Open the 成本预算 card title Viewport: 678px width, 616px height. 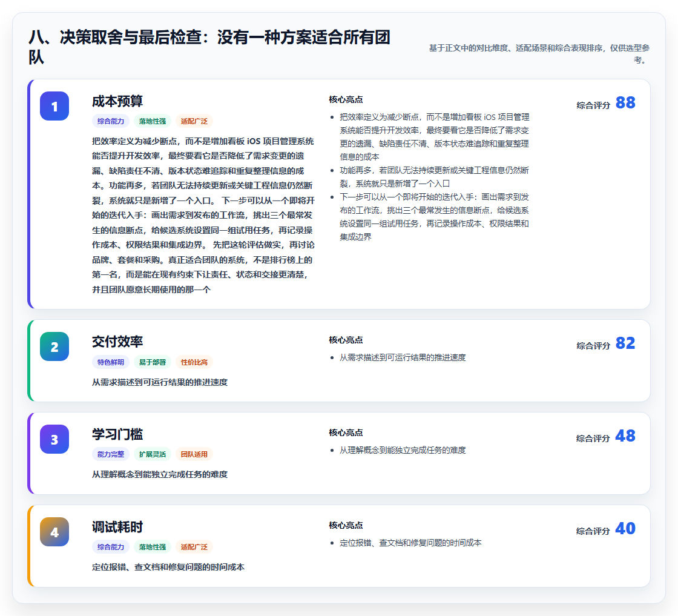[x=117, y=101]
